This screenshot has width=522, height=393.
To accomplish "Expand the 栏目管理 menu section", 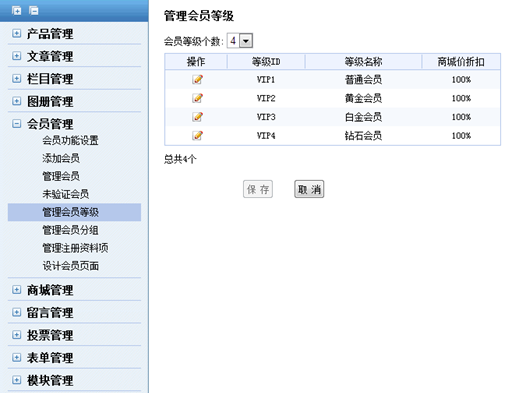I will point(16,78).
